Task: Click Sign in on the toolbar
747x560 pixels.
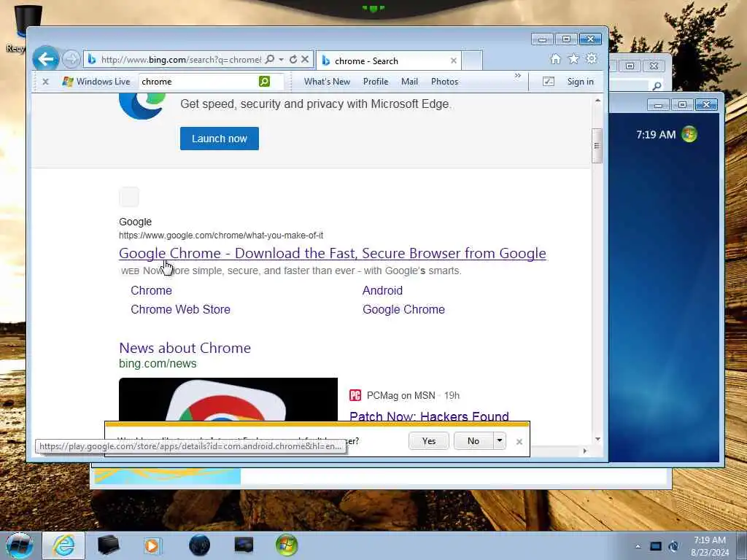Action: pyautogui.click(x=580, y=82)
